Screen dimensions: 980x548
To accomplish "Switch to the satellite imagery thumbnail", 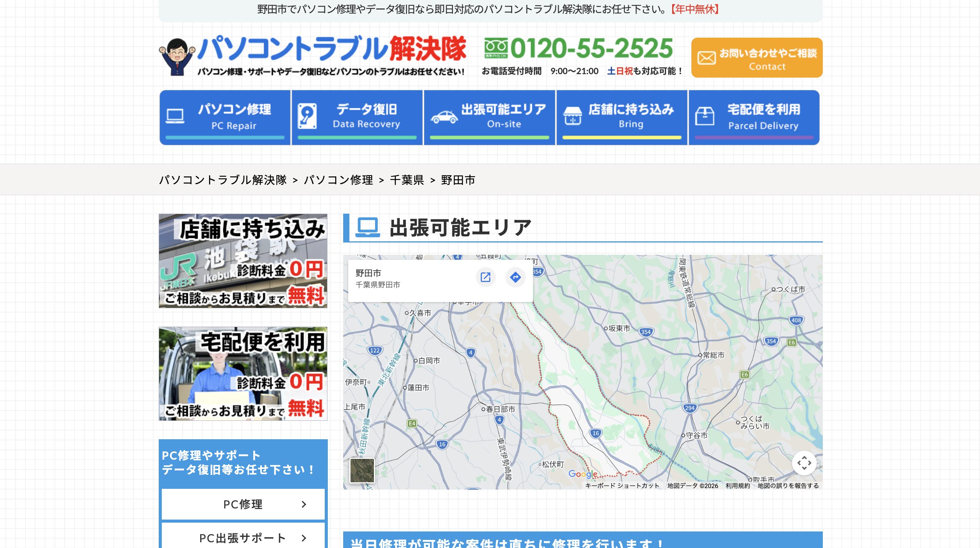I will (x=362, y=470).
